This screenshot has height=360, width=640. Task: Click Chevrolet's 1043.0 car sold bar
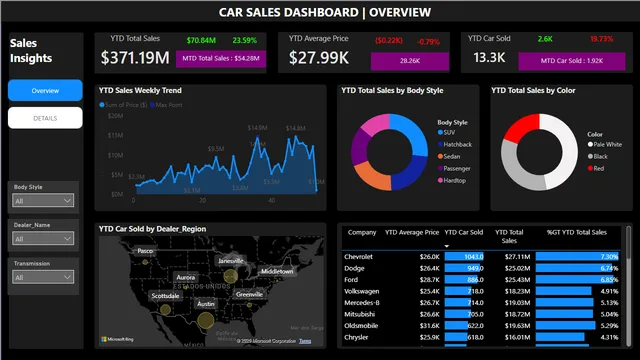tap(464, 257)
